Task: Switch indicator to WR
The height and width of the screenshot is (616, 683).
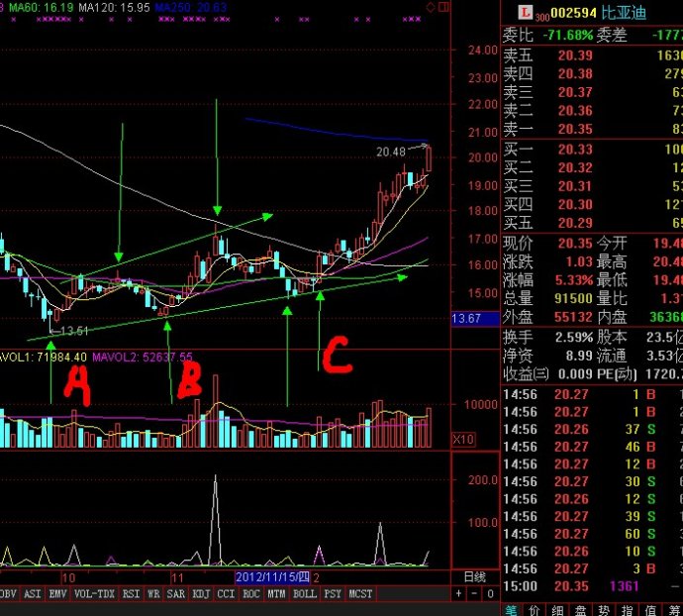Action: [153, 594]
